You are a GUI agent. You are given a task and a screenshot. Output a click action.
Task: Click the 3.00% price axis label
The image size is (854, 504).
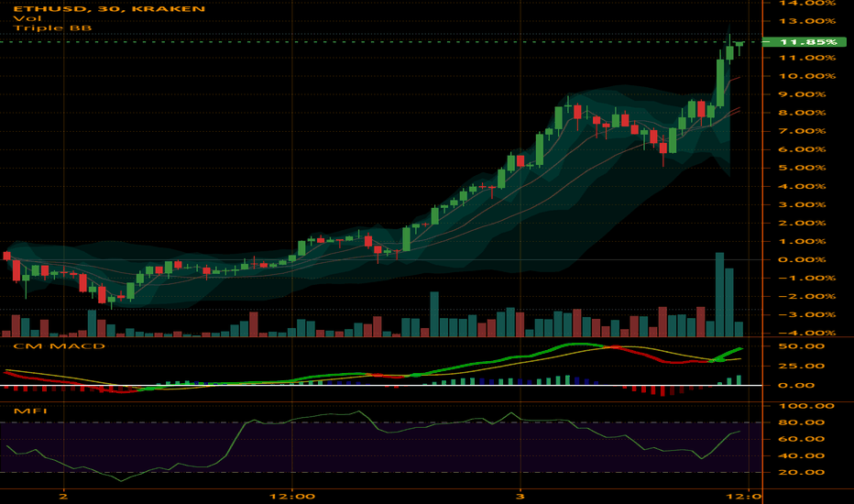click(802, 205)
